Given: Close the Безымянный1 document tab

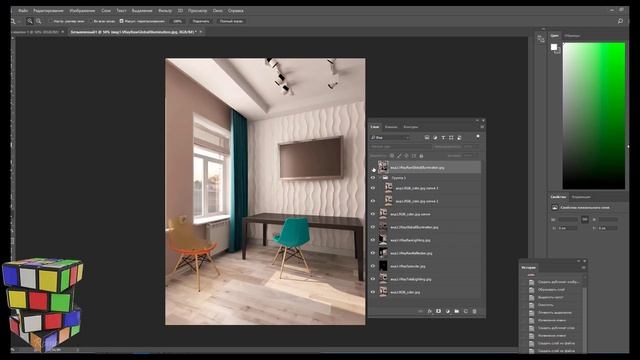Looking at the screenshot, I should 201,32.
